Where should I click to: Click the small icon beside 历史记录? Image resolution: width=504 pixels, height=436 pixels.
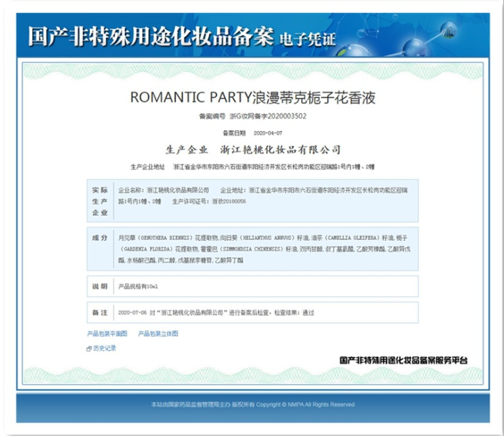89,349
